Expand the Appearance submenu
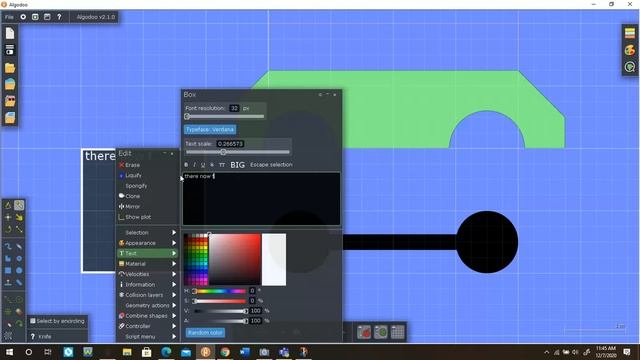The image size is (640, 360). (147, 243)
